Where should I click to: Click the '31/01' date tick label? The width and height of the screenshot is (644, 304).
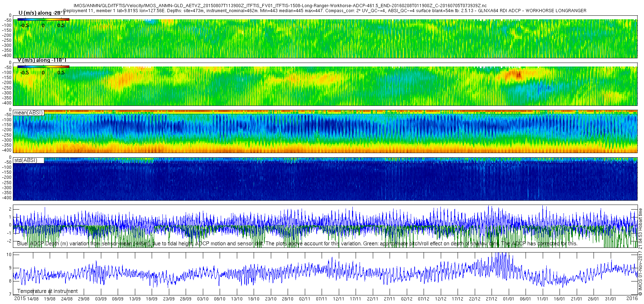pos(611,299)
